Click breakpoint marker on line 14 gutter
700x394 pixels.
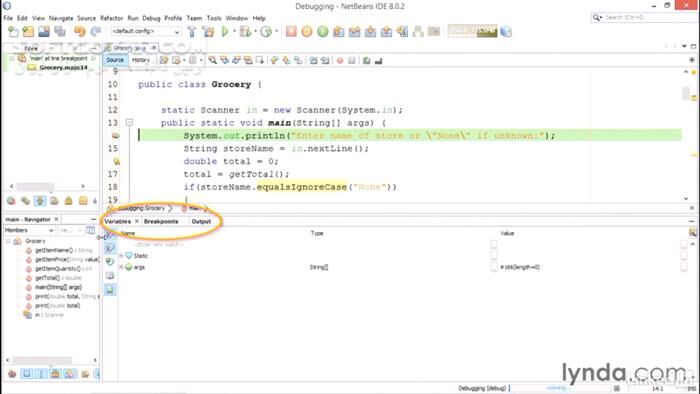click(116, 136)
